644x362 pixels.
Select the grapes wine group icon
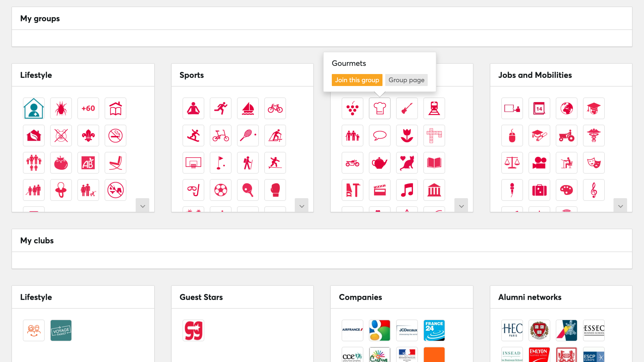[x=353, y=108]
